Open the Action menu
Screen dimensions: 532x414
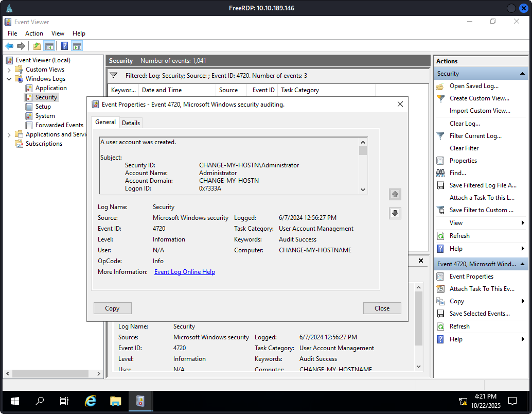coord(34,33)
